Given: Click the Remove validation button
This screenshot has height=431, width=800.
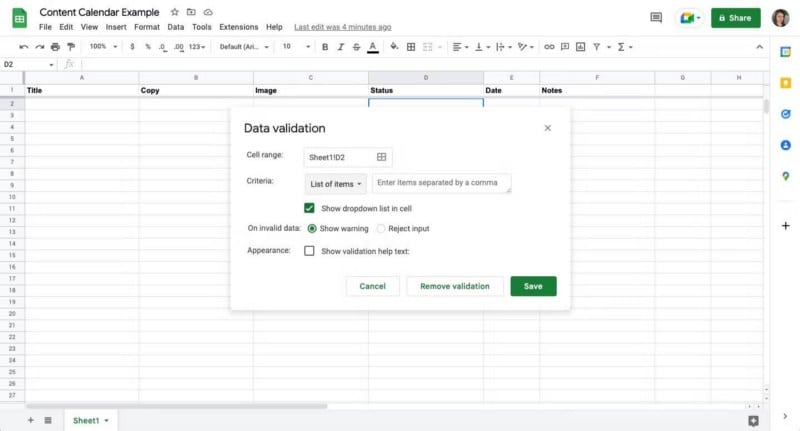Looking at the screenshot, I should click(455, 286).
